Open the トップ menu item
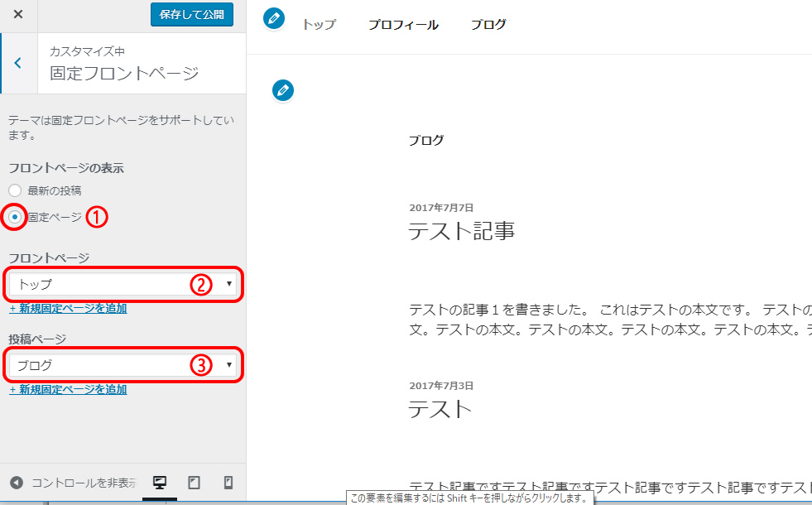The image size is (812, 505). 319,25
